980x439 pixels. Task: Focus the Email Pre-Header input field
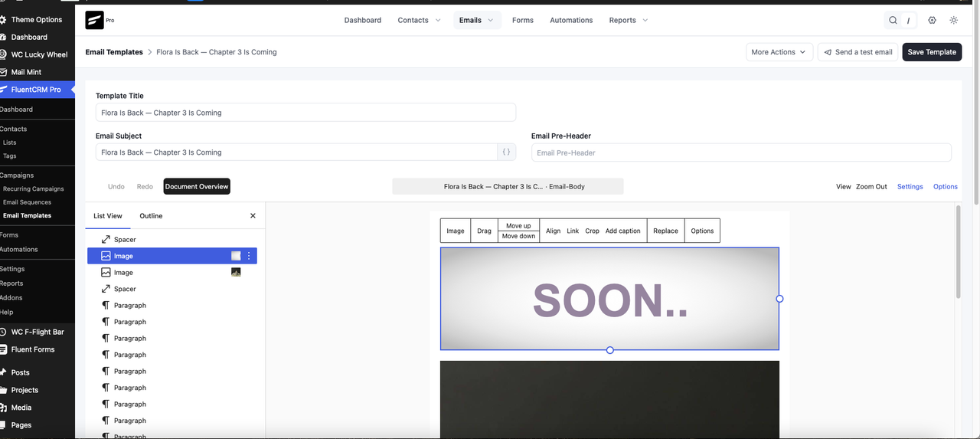click(741, 152)
